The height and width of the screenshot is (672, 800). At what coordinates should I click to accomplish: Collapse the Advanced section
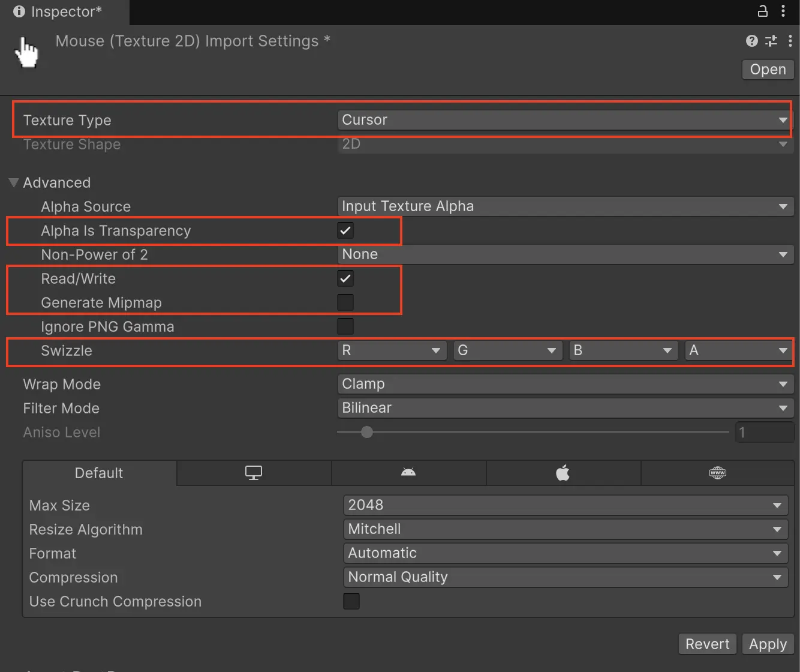coord(14,182)
